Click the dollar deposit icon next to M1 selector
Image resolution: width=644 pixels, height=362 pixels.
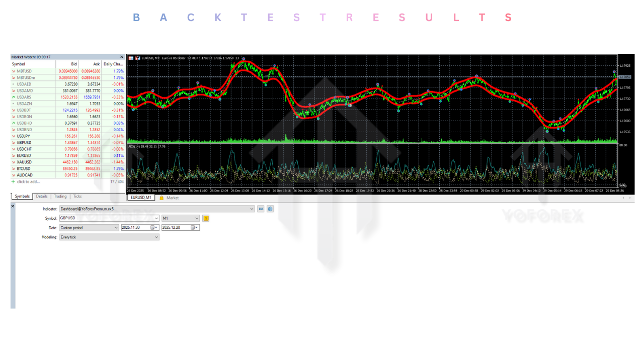click(x=206, y=218)
